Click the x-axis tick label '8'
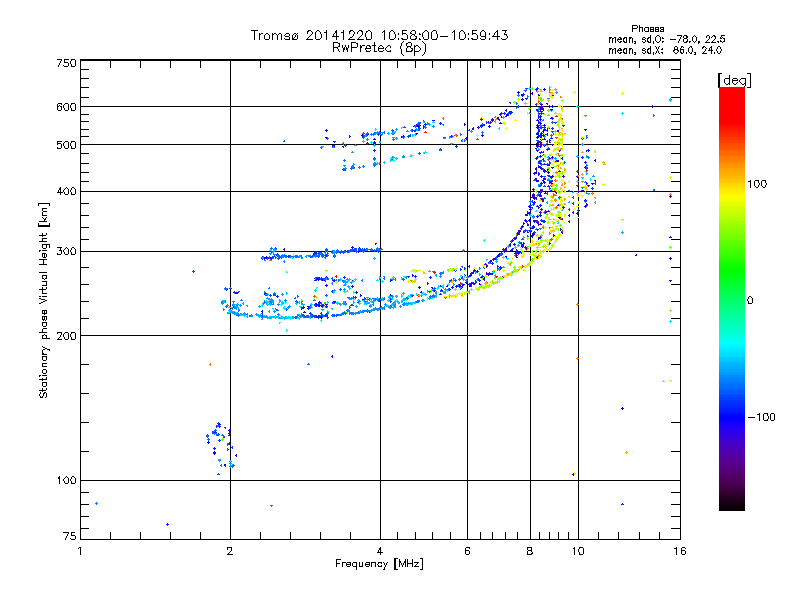The width and height of the screenshot is (800, 600). click(530, 551)
